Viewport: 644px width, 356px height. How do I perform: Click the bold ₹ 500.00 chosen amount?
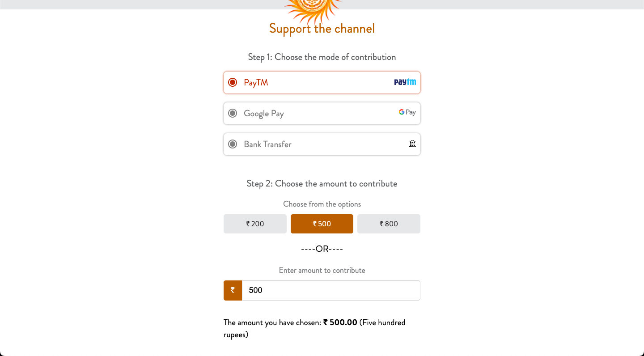(x=340, y=322)
